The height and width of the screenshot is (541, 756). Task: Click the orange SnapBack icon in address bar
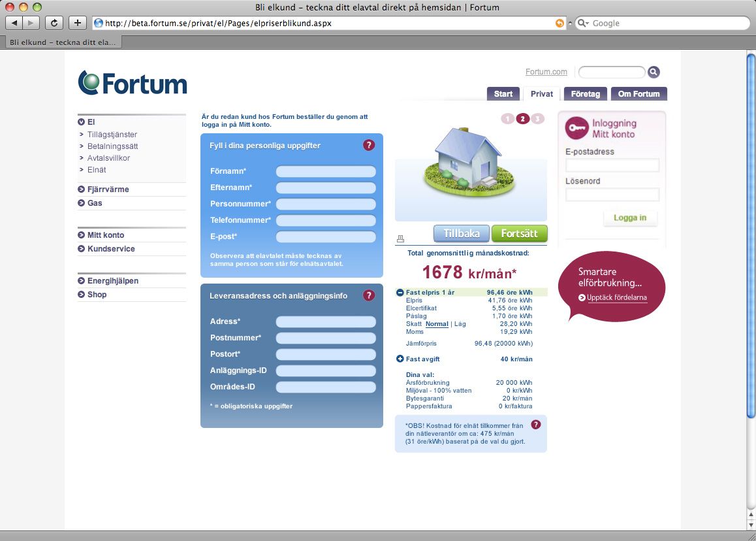559,23
